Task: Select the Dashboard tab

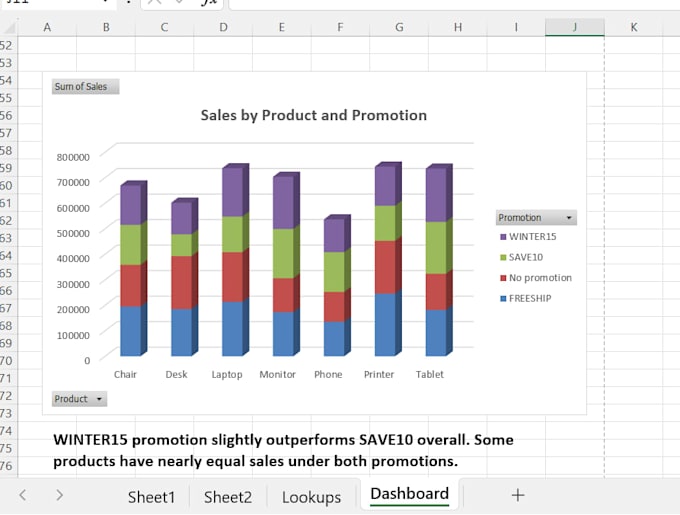Action: click(410, 494)
